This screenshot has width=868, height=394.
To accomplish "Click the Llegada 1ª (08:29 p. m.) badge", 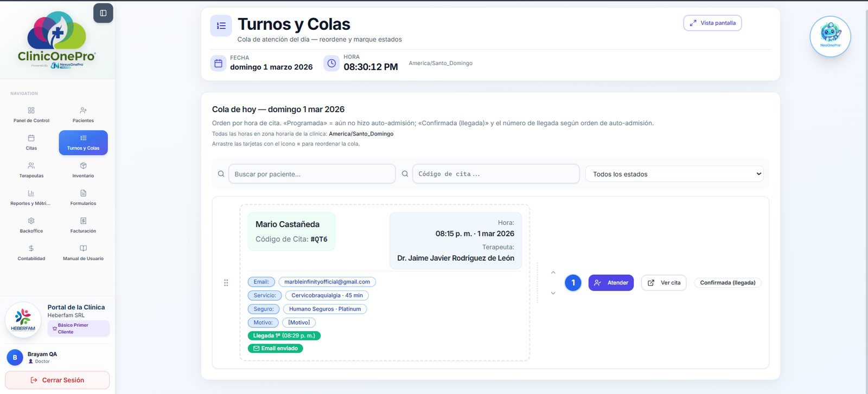I will point(284,335).
